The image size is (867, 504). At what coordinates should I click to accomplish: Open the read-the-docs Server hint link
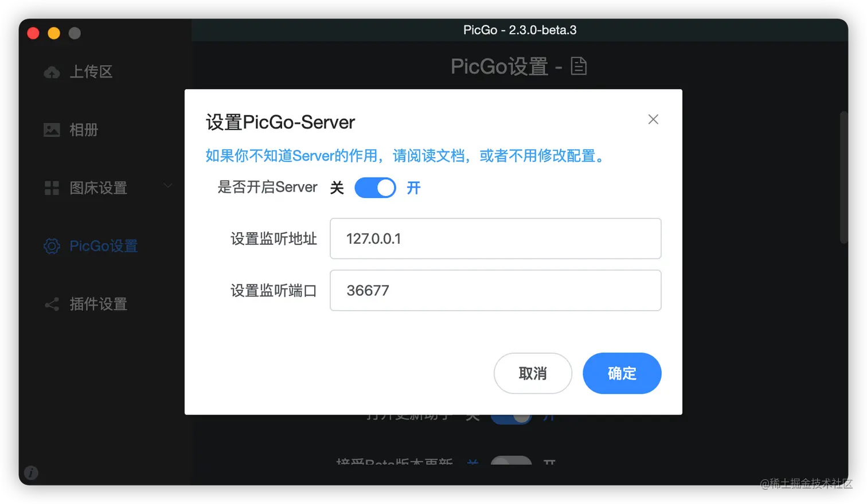point(407,156)
